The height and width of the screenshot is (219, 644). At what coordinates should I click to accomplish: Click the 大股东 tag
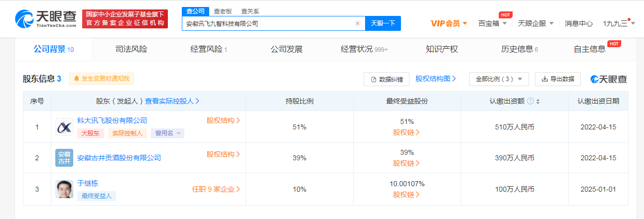[x=91, y=133]
